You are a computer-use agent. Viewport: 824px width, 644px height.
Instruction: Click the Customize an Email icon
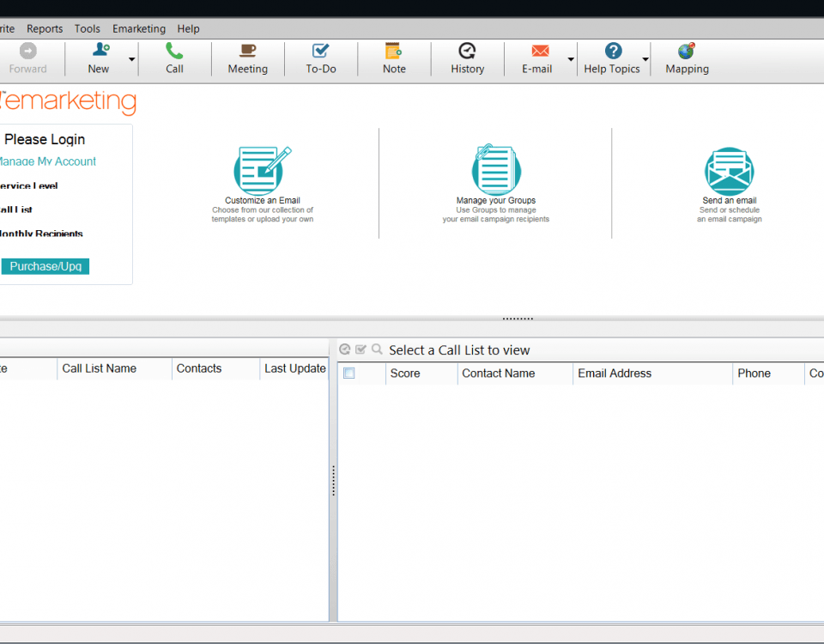(263, 170)
